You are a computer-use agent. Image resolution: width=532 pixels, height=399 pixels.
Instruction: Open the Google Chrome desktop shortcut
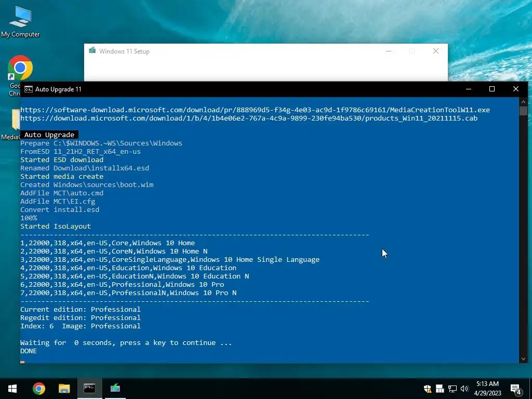[20, 68]
